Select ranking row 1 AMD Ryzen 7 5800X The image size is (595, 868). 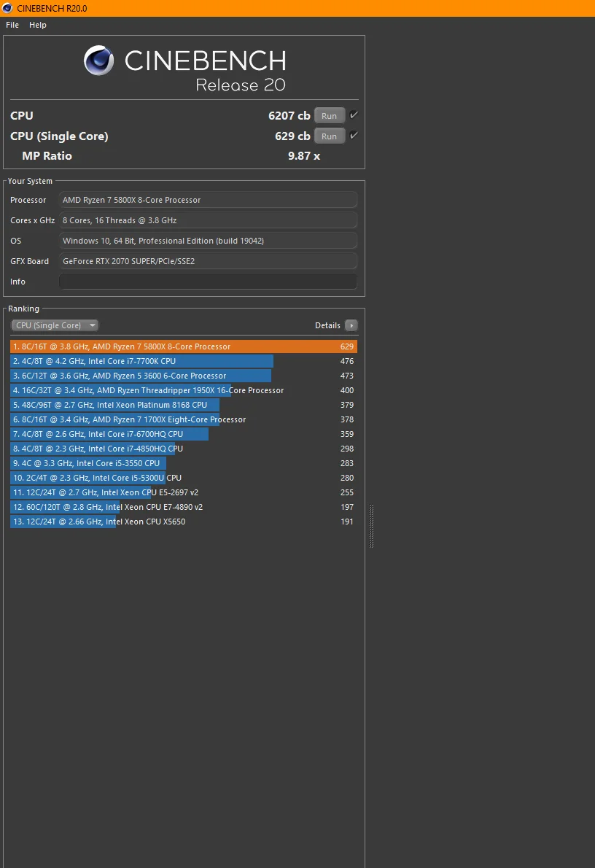(x=184, y=346)
